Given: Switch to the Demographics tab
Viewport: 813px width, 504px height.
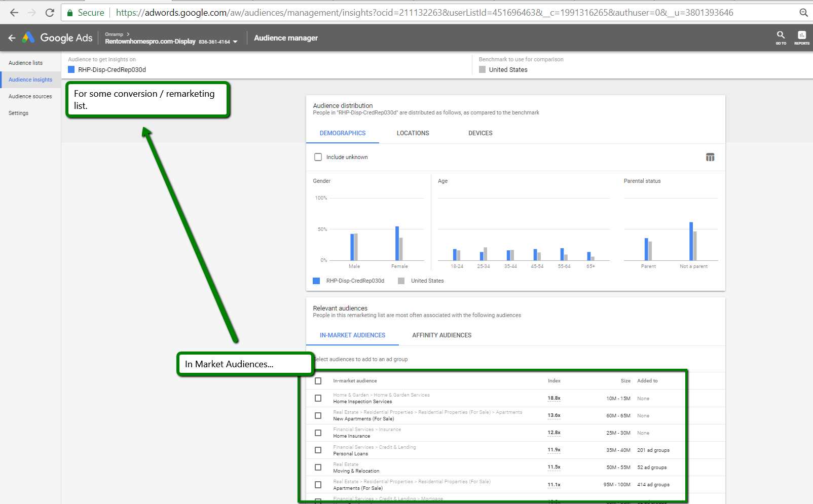Looking at the screenshot, I should (x=343, y=133).
